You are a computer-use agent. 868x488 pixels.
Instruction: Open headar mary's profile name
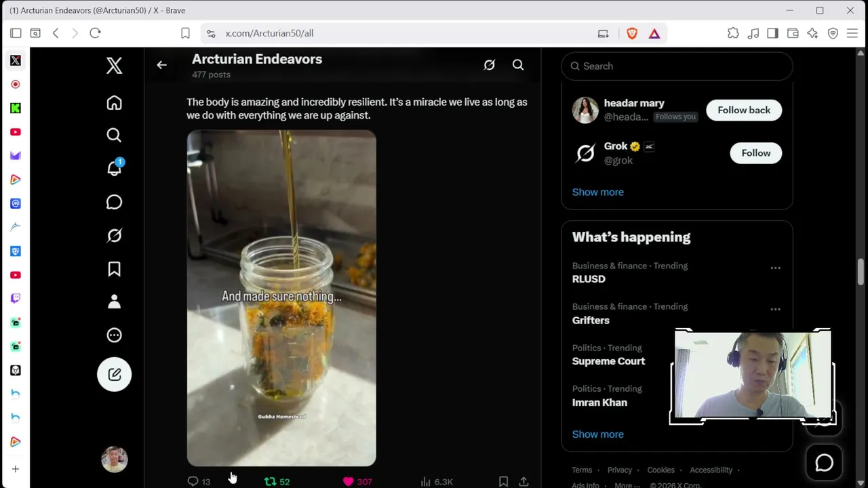click(x=634, y=103)
